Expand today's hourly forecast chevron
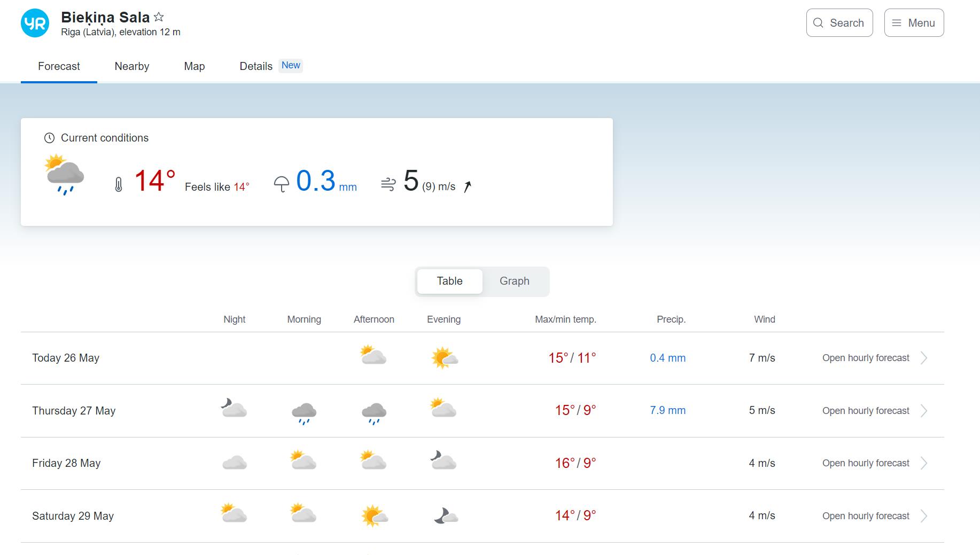Image resolution: width=980 pixels, height=555 pixels. coord(924,358)
